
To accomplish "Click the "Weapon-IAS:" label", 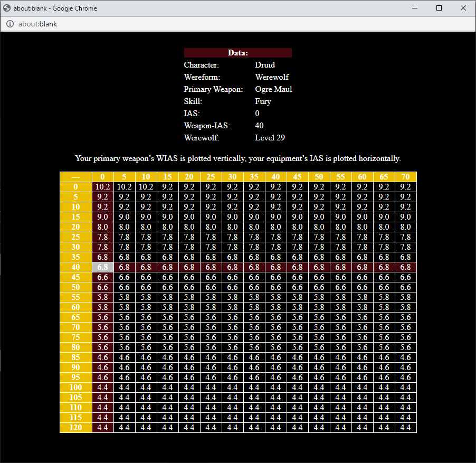I will coord(207,126).
